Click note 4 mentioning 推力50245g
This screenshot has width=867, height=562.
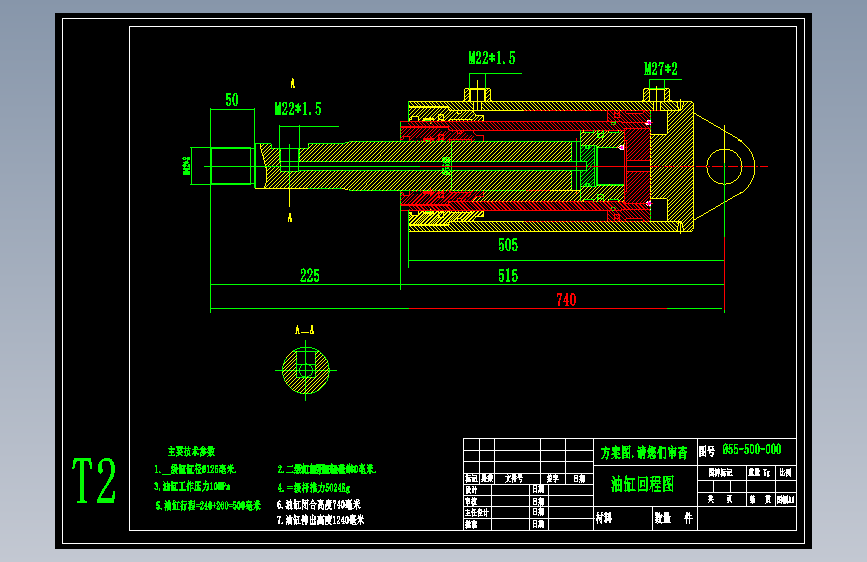[x=314, y=488]
